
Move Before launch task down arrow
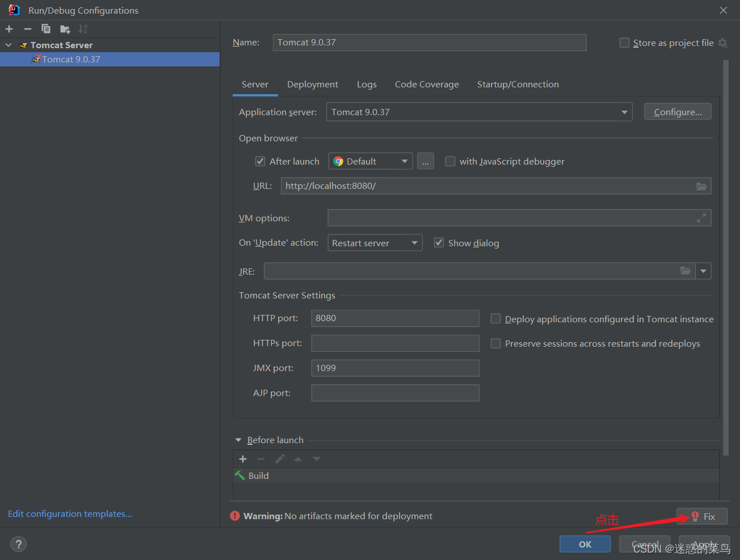(x=317, y=459)
